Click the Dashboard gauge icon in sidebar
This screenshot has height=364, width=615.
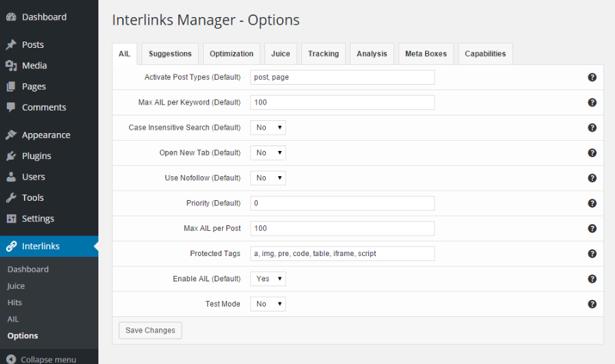pyautogui.click(x=11, y=17)
